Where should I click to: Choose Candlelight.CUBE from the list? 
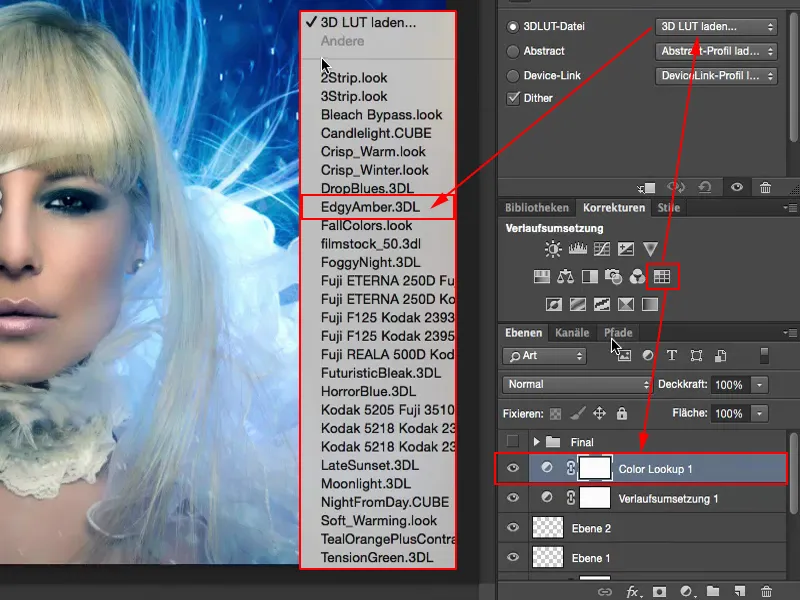click(x=378, y=133)
